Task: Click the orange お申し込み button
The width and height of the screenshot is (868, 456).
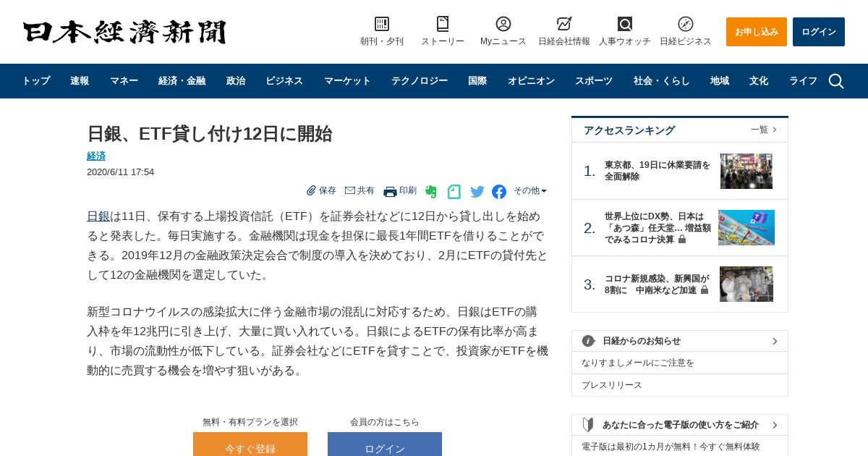Action: (757, 32)
